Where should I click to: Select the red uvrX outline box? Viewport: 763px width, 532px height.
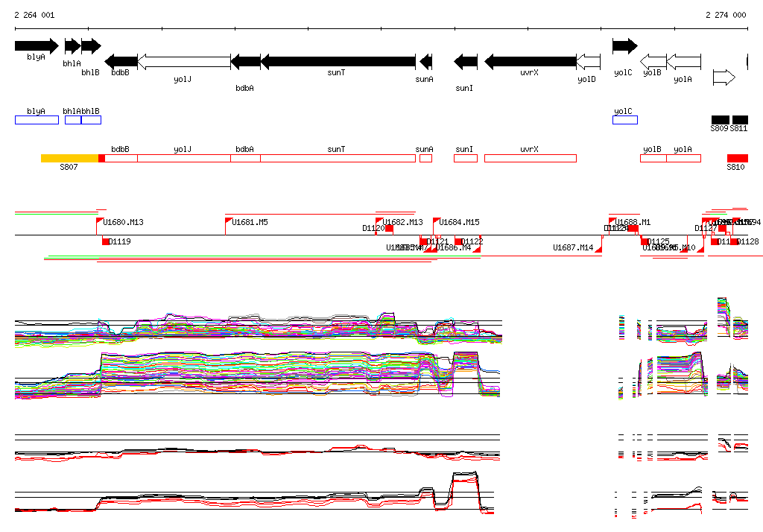tap(531, 158)
